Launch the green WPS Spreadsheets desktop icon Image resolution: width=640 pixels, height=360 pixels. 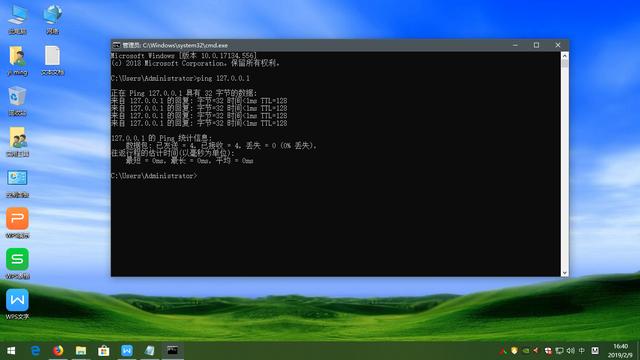(x=18, y=264)
